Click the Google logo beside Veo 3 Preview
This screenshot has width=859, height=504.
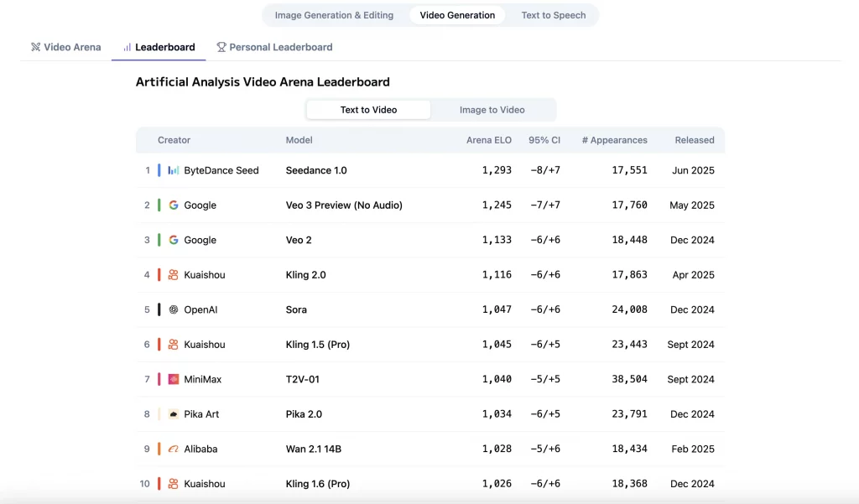point(174,205)
